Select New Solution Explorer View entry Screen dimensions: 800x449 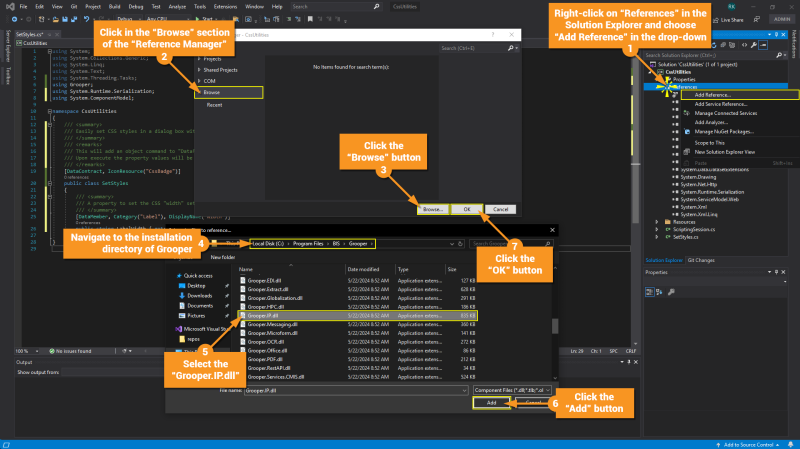point(724,152)
